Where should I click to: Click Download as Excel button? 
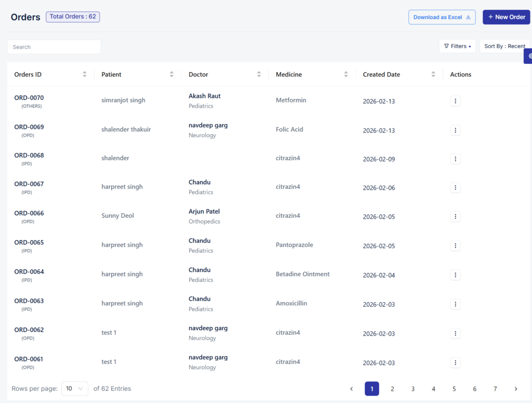442,17
